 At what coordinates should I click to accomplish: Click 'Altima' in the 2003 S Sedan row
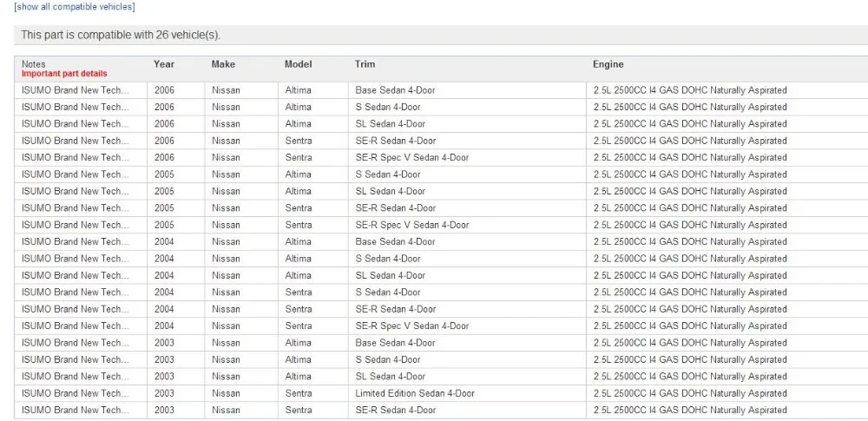[x=298, y=359]
